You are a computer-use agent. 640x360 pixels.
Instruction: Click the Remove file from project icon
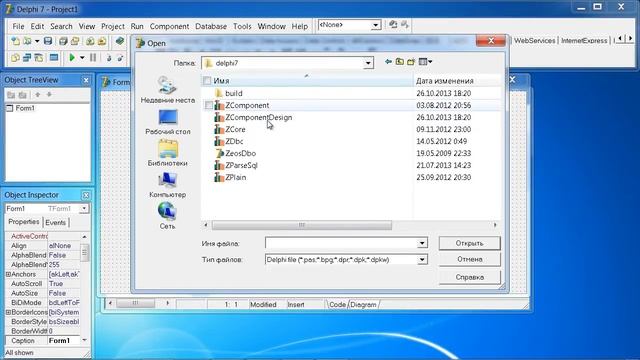tap(102, 41)
